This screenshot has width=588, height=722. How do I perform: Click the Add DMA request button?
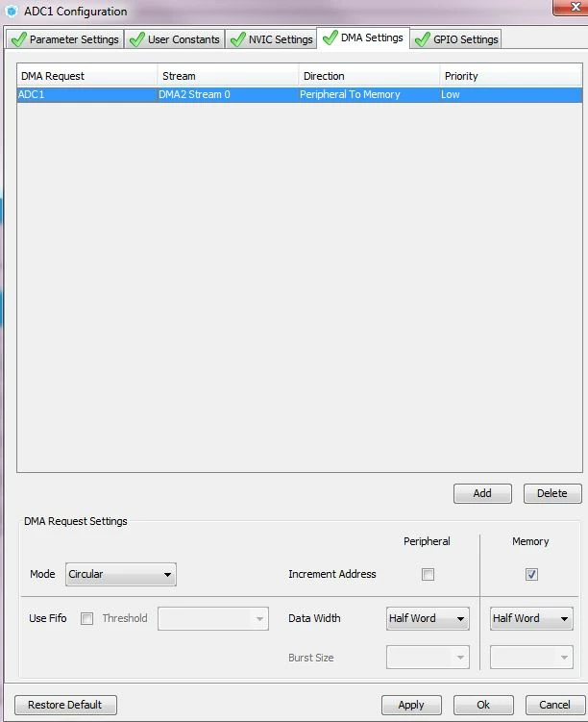coord(482,493)
